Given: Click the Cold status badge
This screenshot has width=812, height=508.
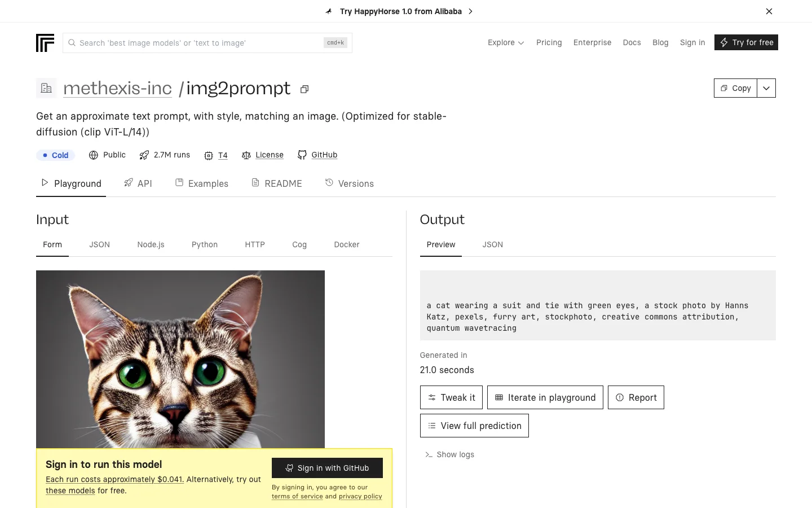Looking at the screenshot, I should 55,155.
